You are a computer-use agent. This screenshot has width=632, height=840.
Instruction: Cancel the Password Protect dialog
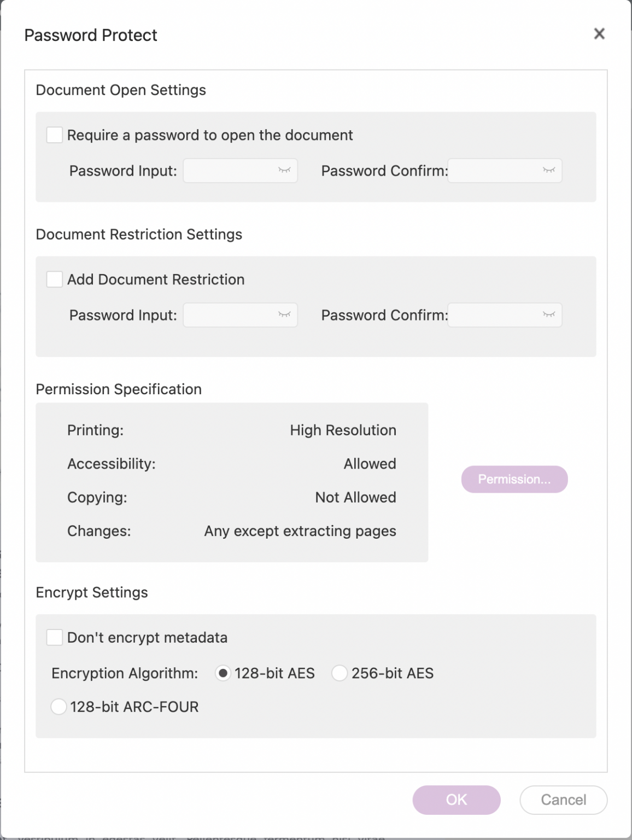tap(563, 800)
